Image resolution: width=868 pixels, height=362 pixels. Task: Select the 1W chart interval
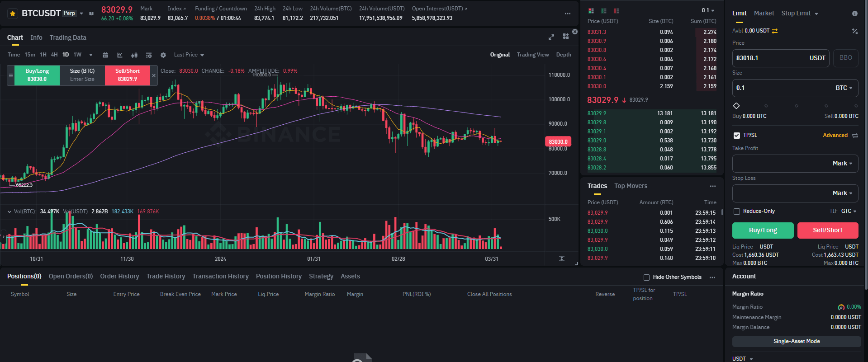click(78, 55)
